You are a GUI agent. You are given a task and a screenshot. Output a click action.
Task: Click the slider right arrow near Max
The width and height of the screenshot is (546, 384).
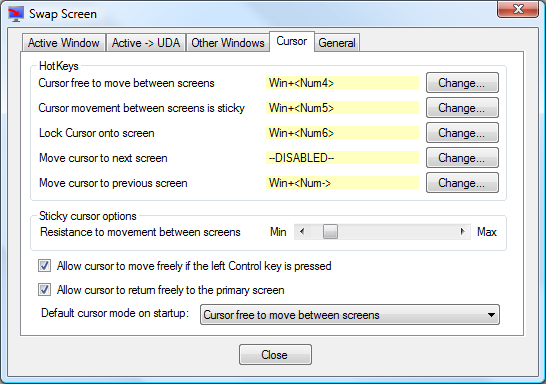click(463, 232)
